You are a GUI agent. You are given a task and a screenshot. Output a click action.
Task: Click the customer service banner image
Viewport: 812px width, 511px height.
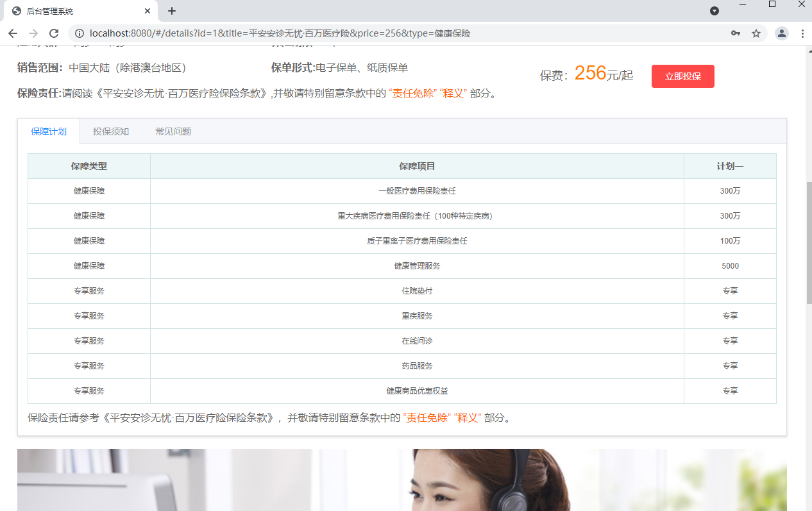pyautogui.click(x=402, y=480)
